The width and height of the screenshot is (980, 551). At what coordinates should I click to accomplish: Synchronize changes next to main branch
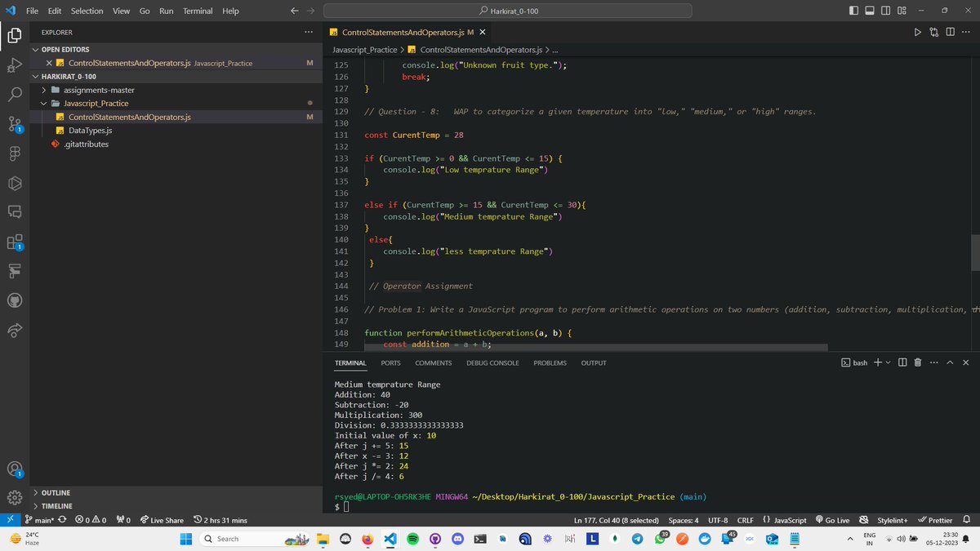point(62,520)
